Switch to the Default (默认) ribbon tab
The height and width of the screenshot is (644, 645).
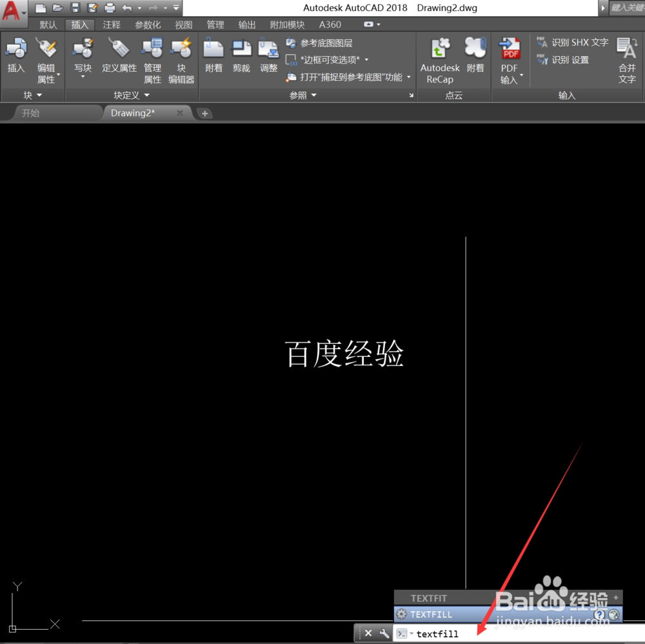coord(48,25)
